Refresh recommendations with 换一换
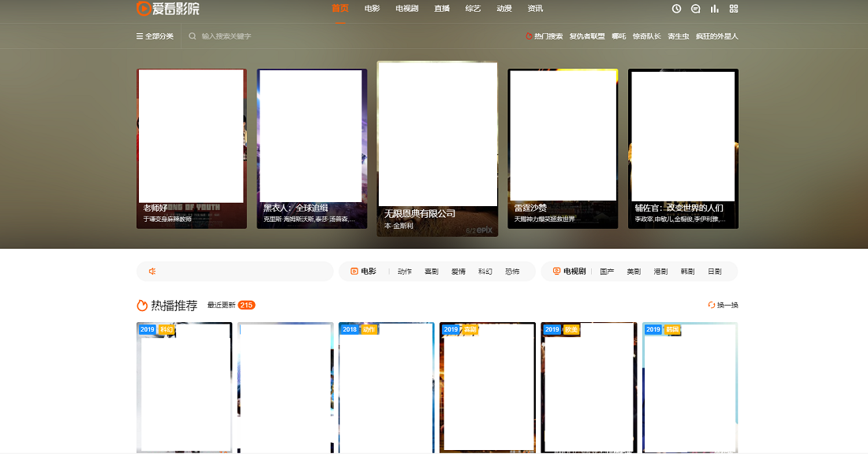 723,306
